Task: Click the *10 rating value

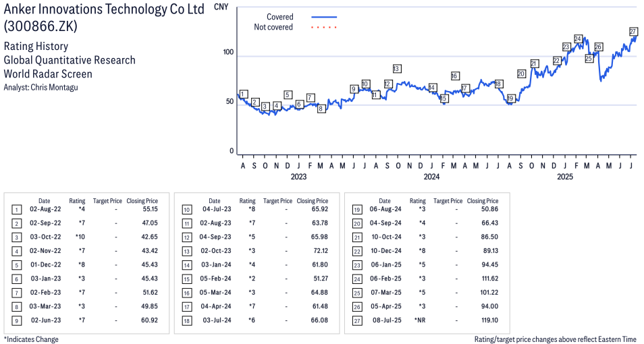Action: [80, 237]
